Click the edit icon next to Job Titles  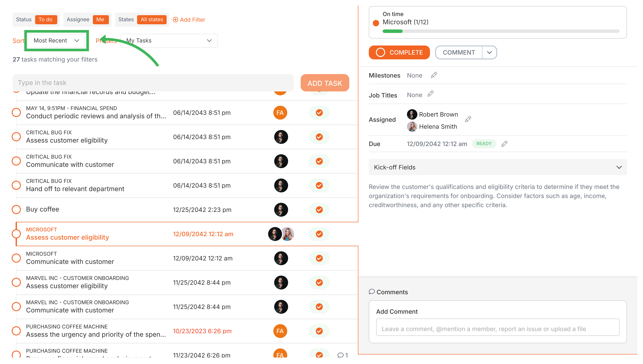click(431, 94)
